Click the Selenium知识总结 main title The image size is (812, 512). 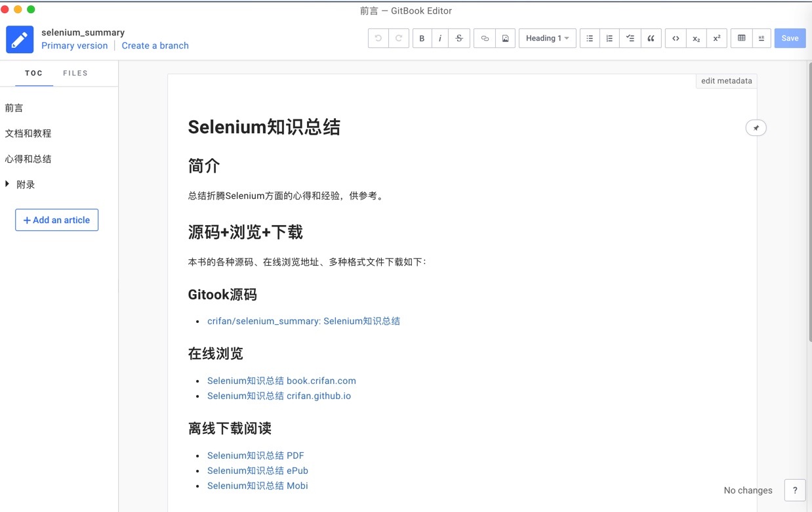(x=264, y=127)
